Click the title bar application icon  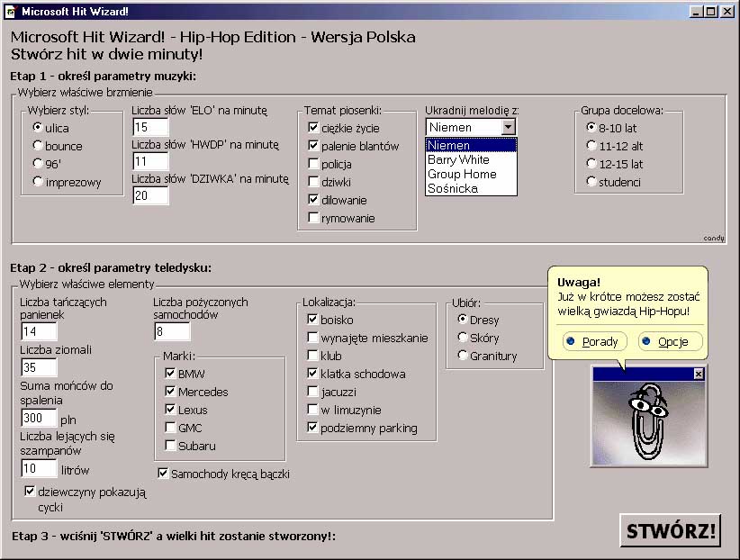(11, 11)
